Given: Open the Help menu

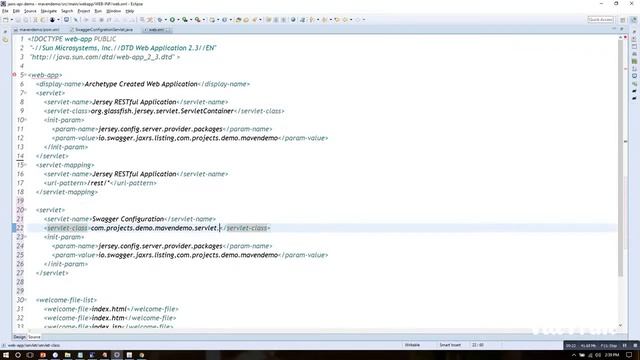Looking at the screenshot, I should coord(130,11).
